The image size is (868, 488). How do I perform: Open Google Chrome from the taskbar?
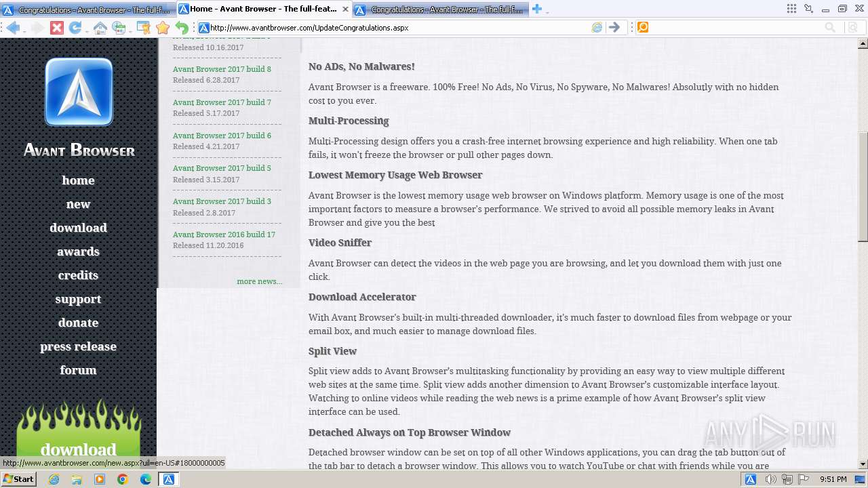pos(123,479)
